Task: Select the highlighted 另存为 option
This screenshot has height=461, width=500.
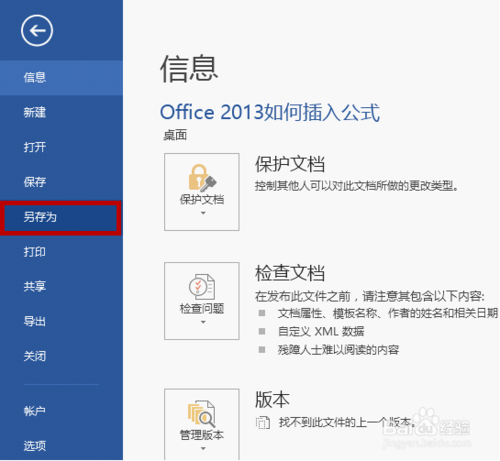Action: (x=61, y=218)
